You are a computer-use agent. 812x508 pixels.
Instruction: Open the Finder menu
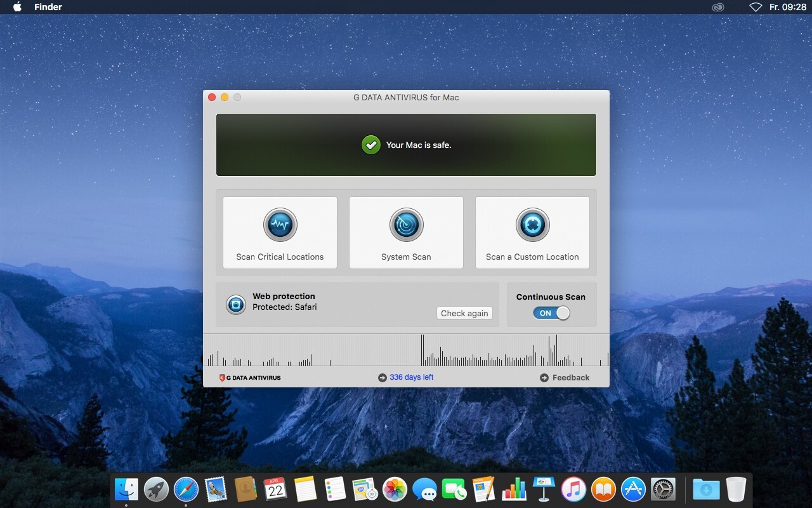pyautogui.click(x=48, y=7)
